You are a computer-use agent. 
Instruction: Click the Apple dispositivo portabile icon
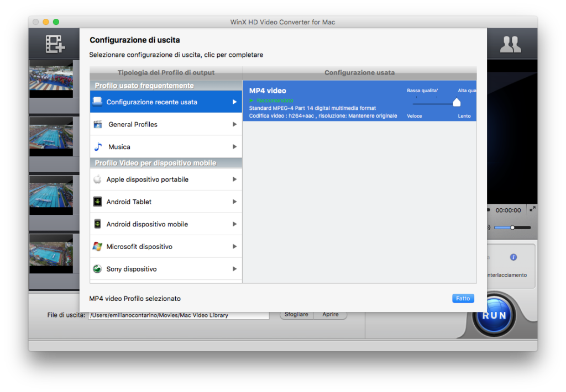(x=97, y=179)
